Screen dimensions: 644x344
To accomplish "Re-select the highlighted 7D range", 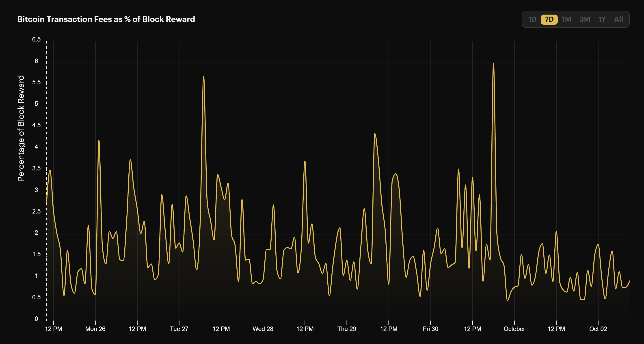I will 549,19.
